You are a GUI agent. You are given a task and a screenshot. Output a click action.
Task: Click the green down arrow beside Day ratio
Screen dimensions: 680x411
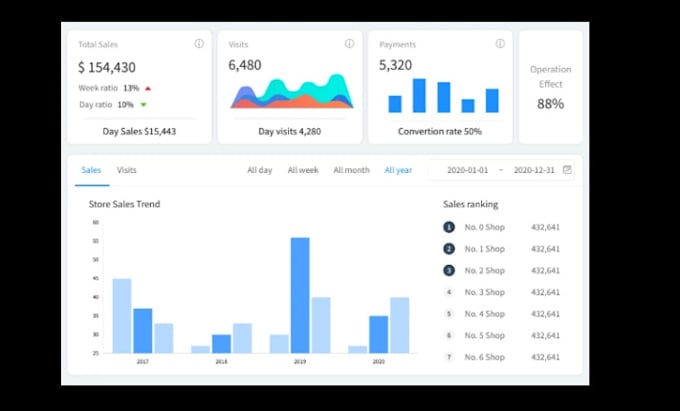pos(144,104)
